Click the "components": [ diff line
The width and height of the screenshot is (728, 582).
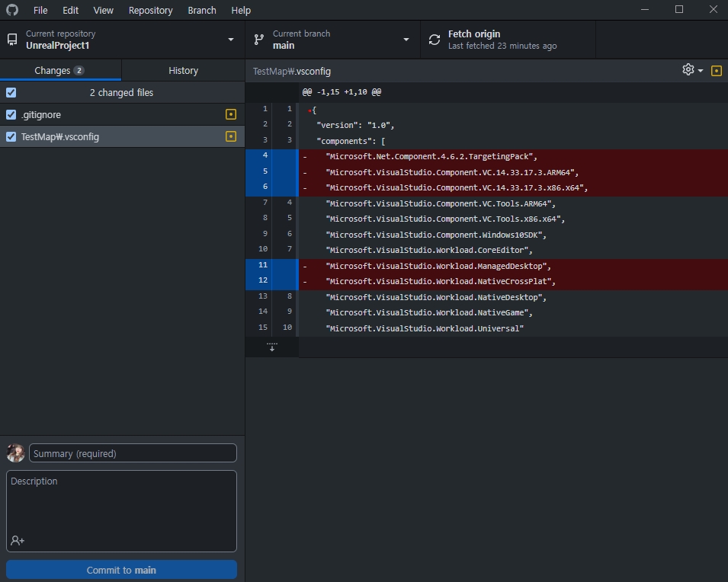513,141
